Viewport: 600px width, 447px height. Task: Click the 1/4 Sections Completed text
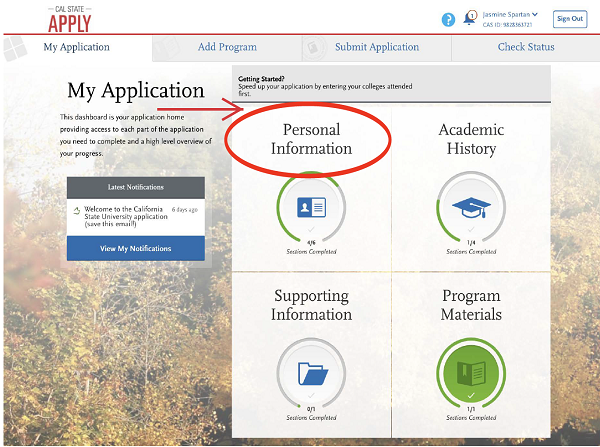tap(471, 247)
